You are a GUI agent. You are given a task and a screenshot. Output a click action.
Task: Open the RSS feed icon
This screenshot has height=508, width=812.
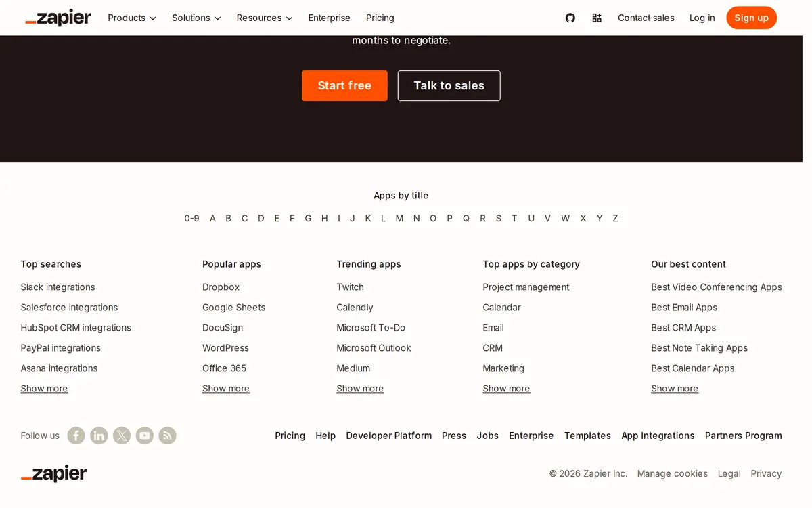pyautogui.click(x=168, y=436)
